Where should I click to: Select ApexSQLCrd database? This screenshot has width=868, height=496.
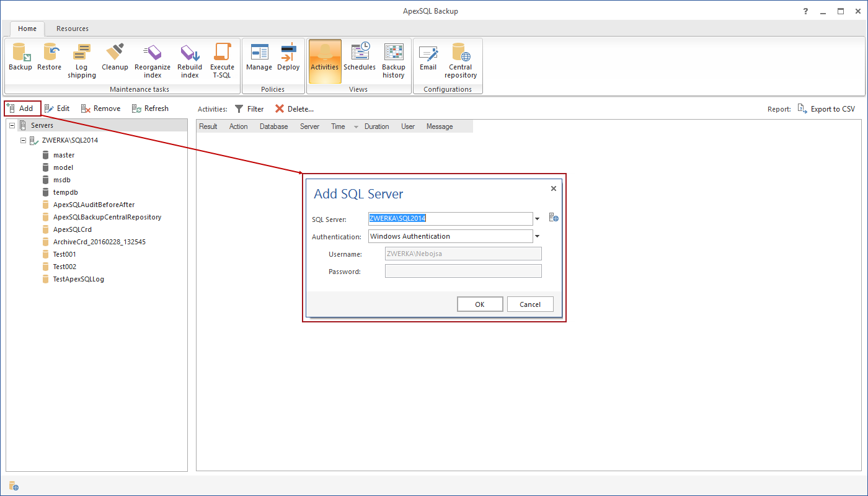[x=73, y=229]
